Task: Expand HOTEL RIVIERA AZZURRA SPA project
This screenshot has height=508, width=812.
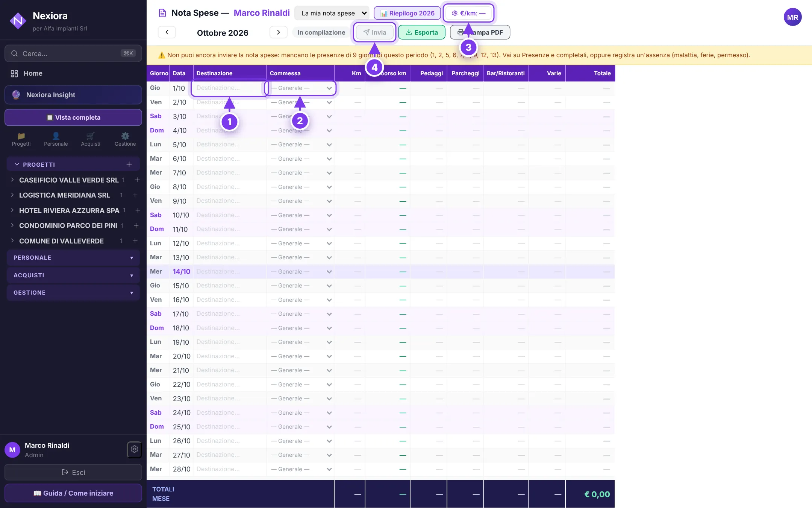Action: click(12, 210)
